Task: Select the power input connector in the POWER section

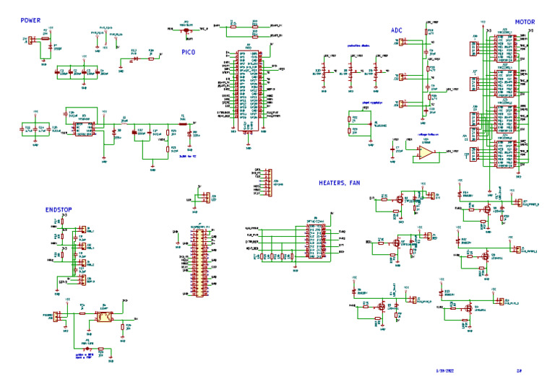Action: pyautogui.click(x=32, y=40)
